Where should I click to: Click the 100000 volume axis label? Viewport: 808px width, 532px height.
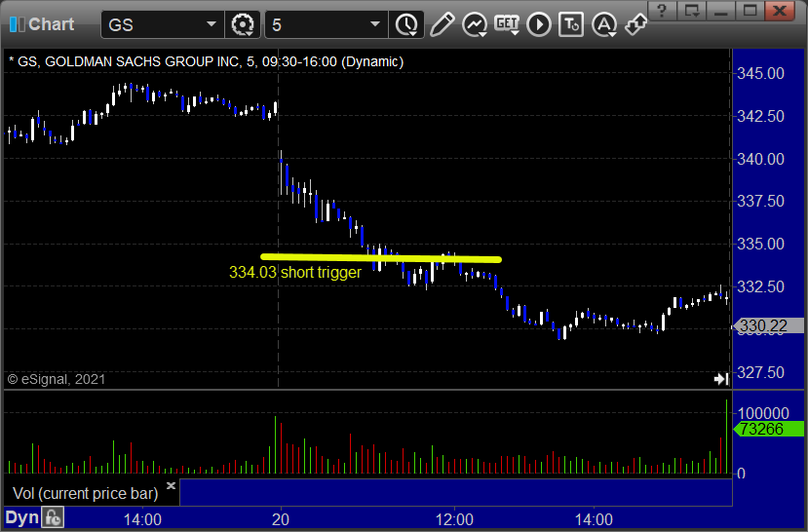tap(763, 413)
